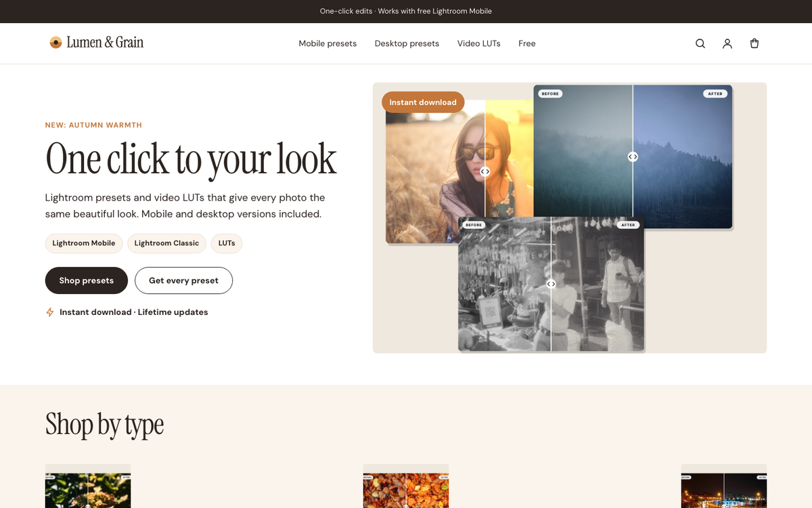Image resolution: width=812 pixels, height=508 pixels.
Task: Open the Desktop presets menu item
Action: [407, 43]
